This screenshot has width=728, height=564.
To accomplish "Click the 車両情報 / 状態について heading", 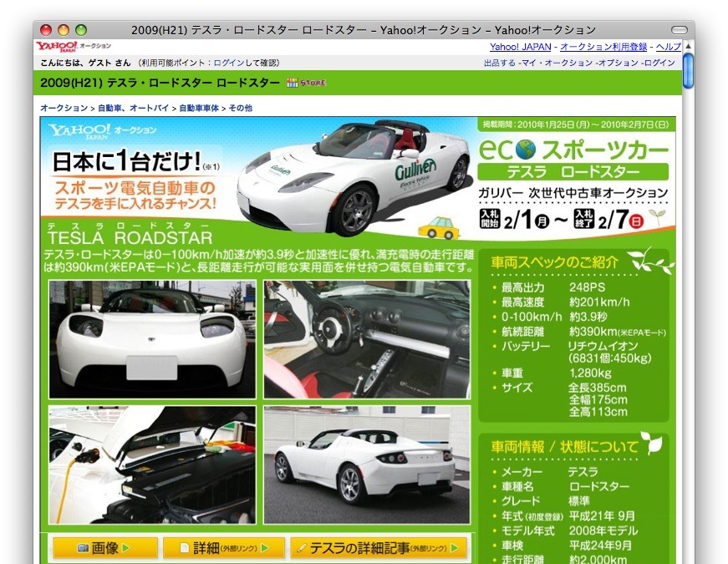I will (564, 447).
